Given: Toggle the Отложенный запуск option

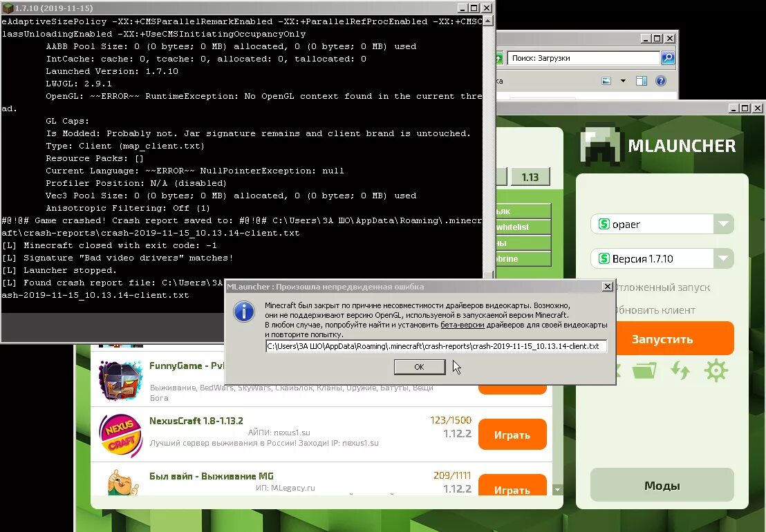Looking at the screenshot, I should click(662, 287).
